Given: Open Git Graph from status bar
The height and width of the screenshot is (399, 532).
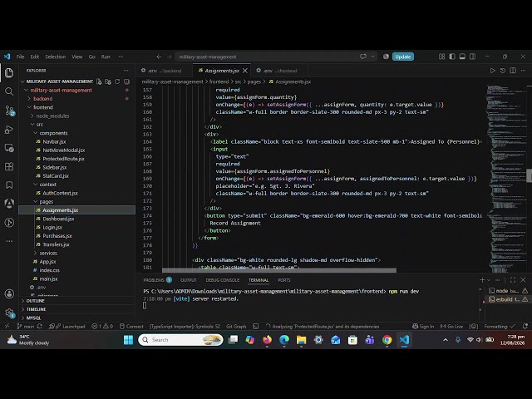Looking at the screenshot, I should (236, 327).
